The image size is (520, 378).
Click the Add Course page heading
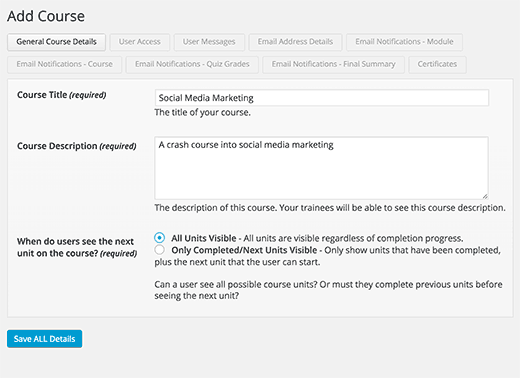tap(46, 16)
